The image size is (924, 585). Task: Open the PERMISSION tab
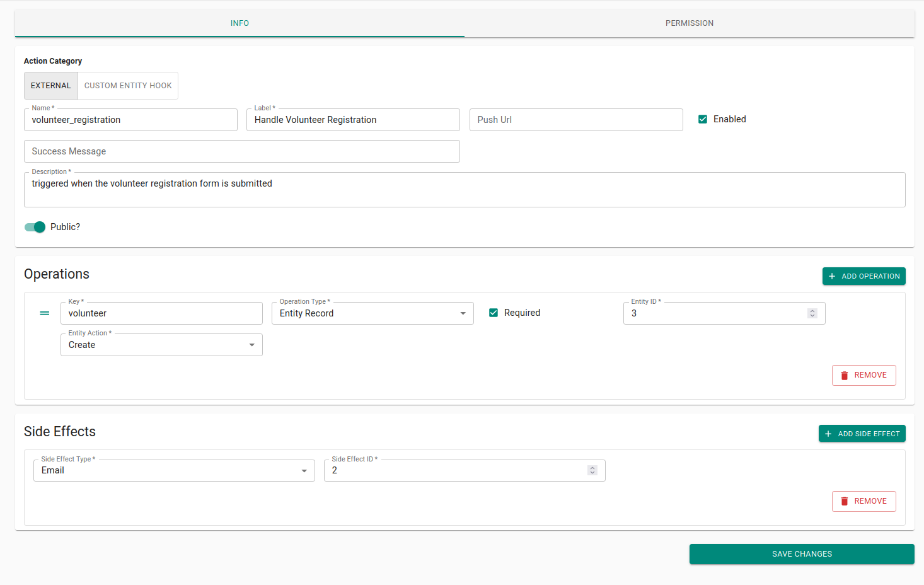pos(690,23)
